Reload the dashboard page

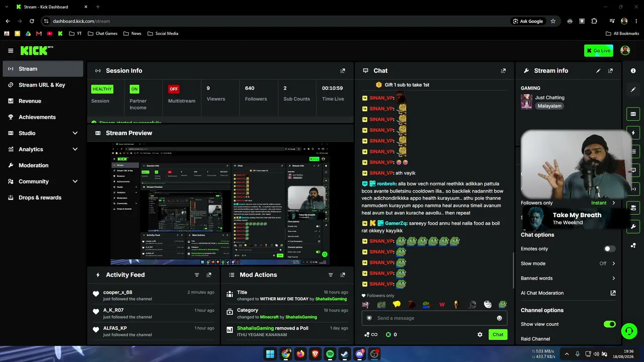pyautogui.click(x=32, y=21)
